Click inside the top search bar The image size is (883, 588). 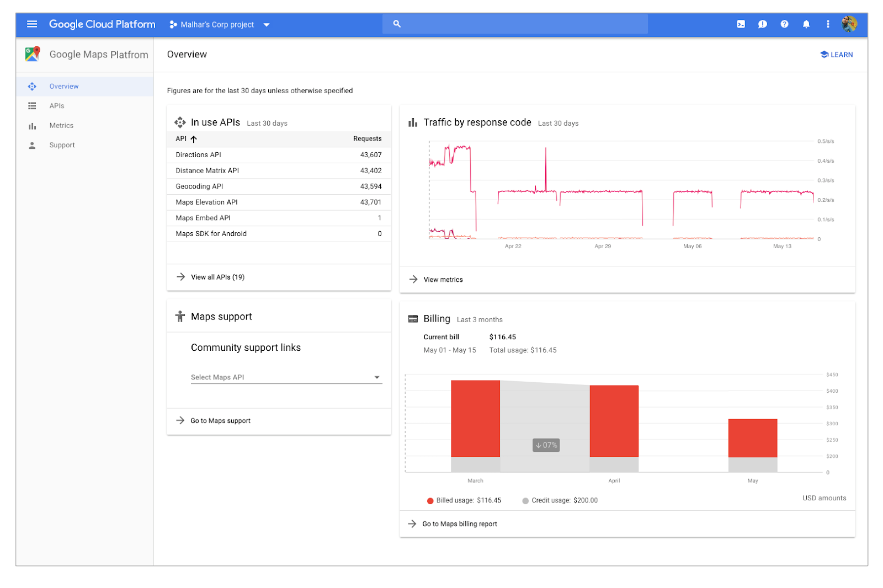point(513,24)
